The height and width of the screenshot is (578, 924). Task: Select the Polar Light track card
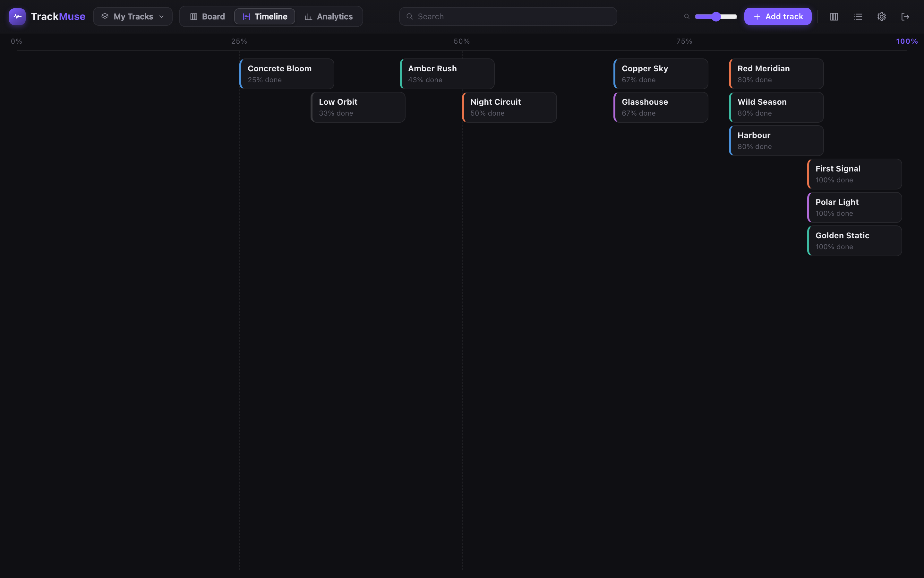[x=854, y=207]
